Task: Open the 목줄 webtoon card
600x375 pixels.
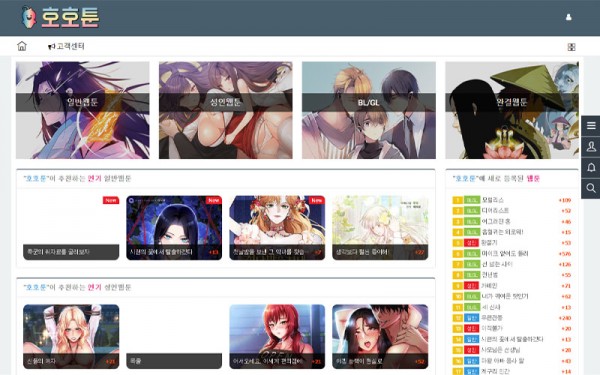Action: (x=174, y=336)
